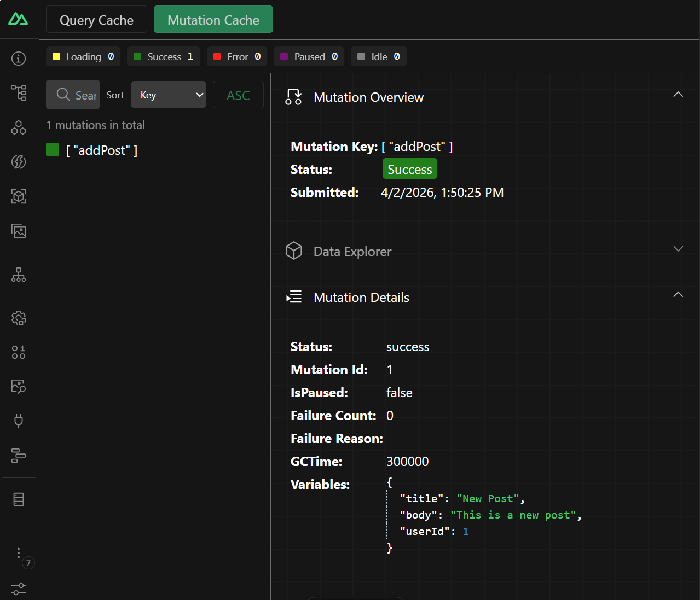This screenshot has height=600, width=700.
Task: Click the Mutation Key value text
Action: click(x=417, y=147)
